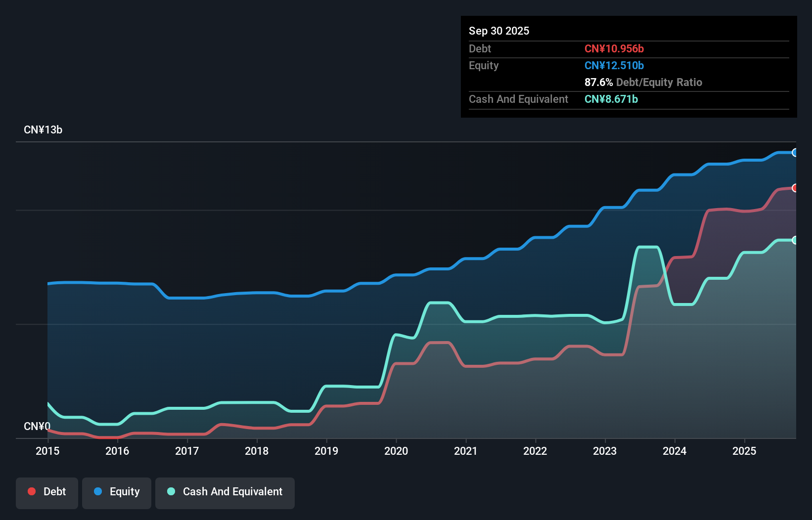The height and width of the screenshot is (520, 812).
Task: Click the CN¥12.510b Equity value
Action: [614, 65]
